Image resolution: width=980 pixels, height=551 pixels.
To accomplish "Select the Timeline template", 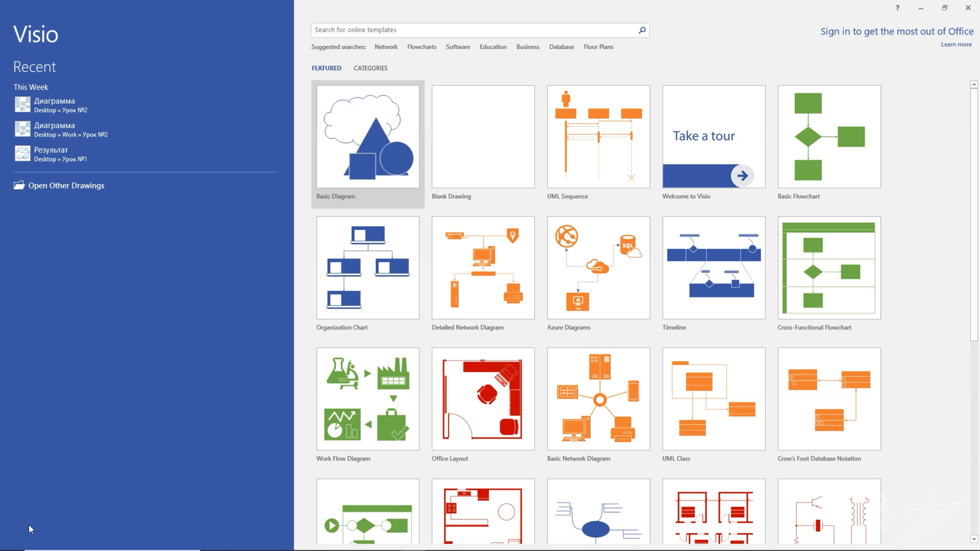I will tap(713, 268).
